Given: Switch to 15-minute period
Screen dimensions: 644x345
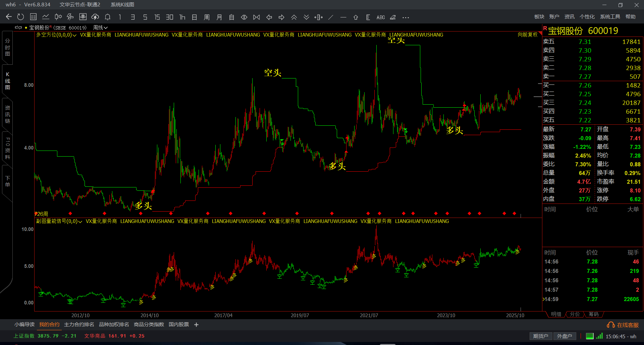Looking at the screenshot, I should click(157, 17).
